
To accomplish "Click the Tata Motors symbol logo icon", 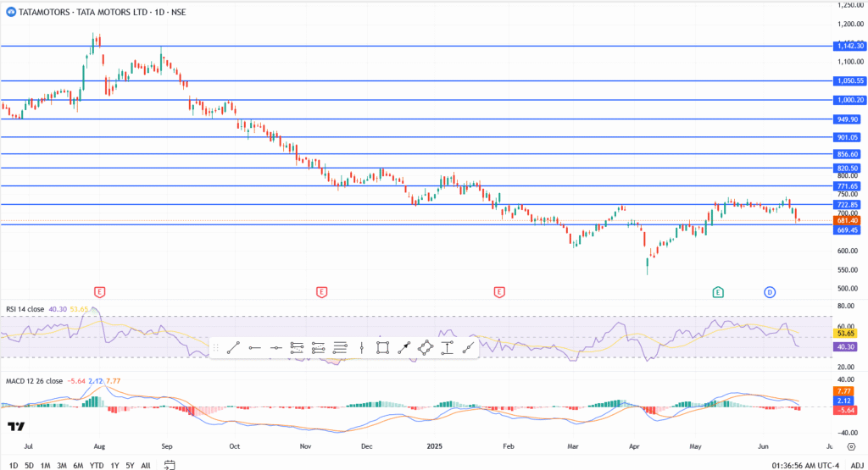I will tap(10, 12).
